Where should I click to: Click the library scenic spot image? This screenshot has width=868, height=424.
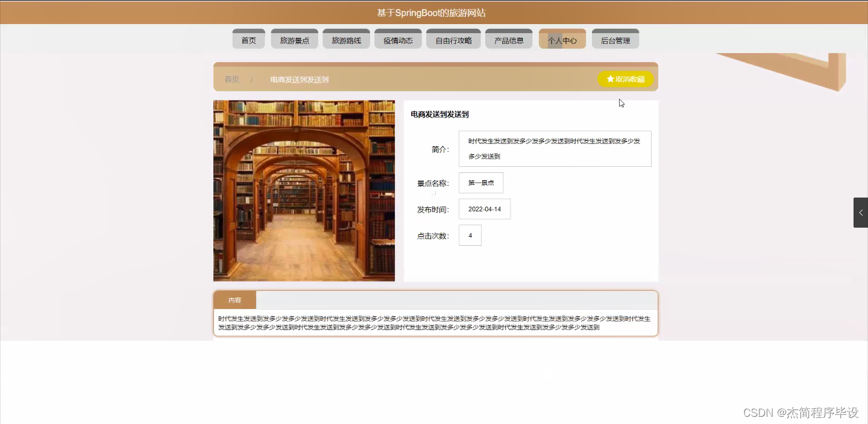(304, 190)
